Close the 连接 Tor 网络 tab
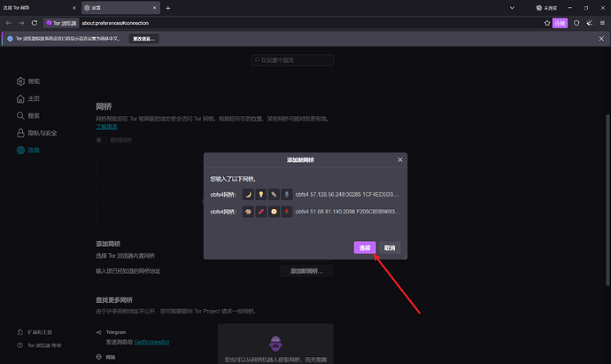611x364 pixels. coord(74,8)
